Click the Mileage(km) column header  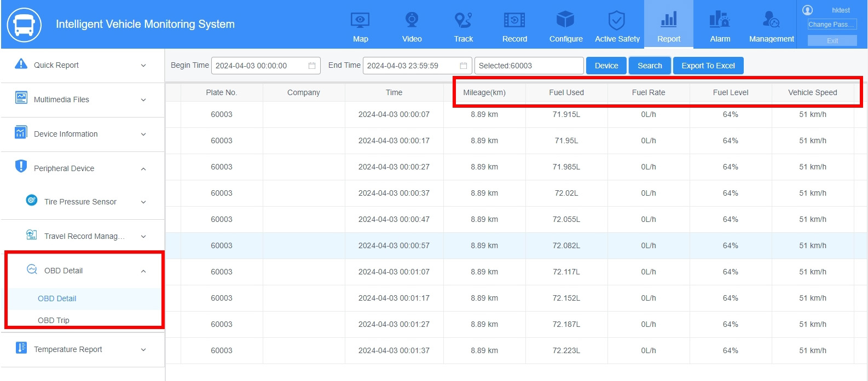[x=484, y=92]
